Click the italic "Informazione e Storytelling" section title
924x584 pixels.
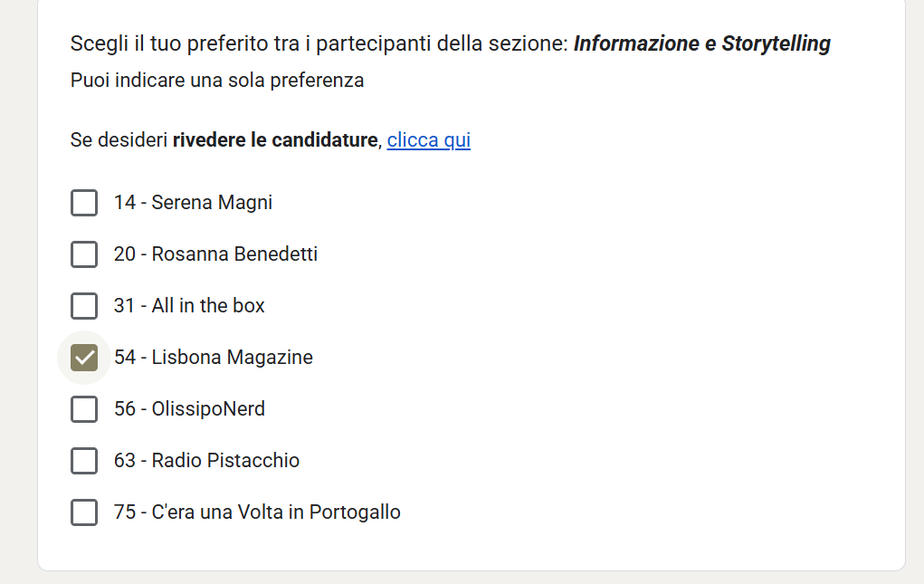[x=701, y=43]
